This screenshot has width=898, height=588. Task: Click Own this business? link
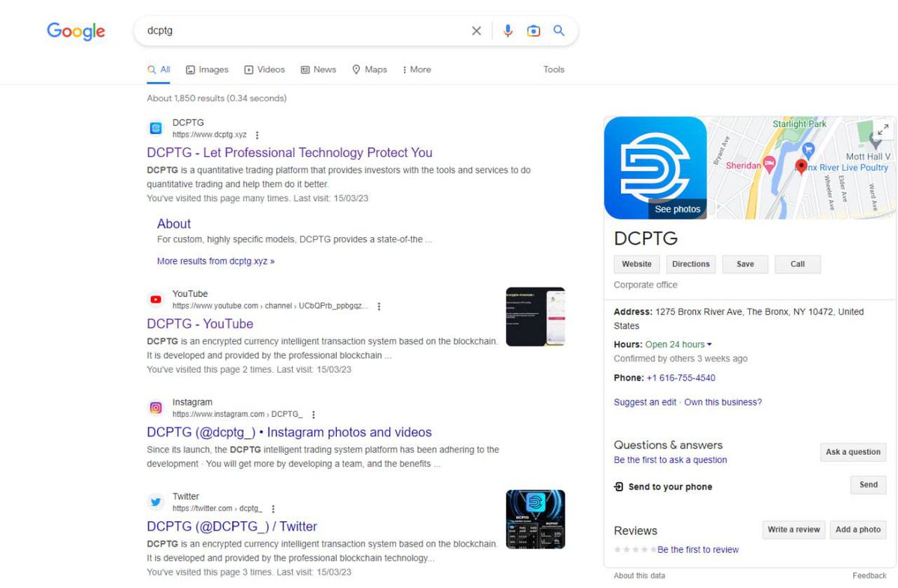click(723, 402)
